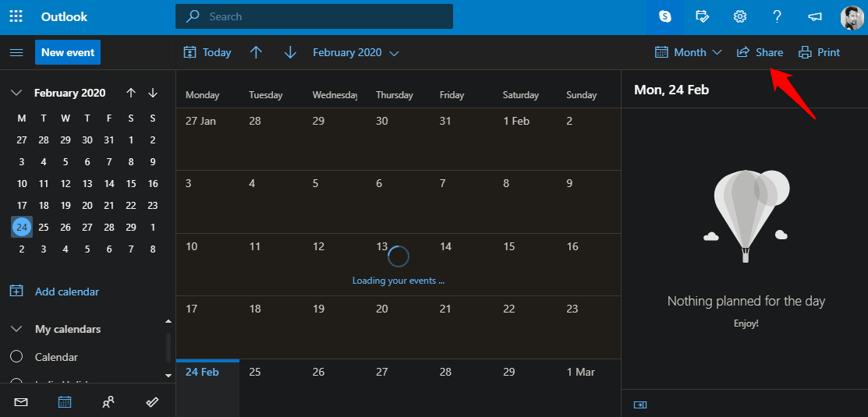Open the app launcher grid
This screenshot has height=417, width=868.
point(16,16)
